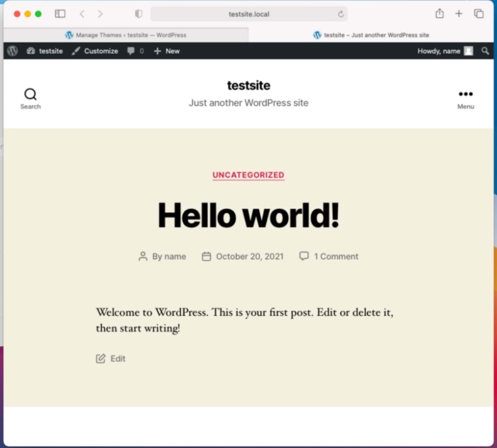View comments bubble in admin bar
This screenshot has width=497, height=448.
[136, 50]
